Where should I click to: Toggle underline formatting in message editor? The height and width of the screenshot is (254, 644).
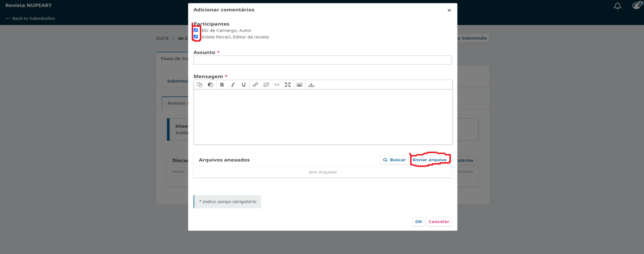pyautogui.click(x=243, y=85)
